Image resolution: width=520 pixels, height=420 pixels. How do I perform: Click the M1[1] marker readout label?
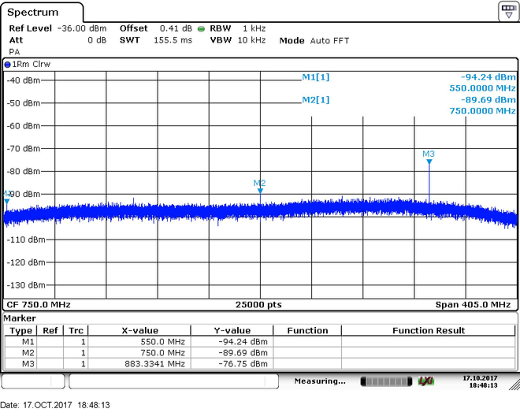click(x=315, y=77)
